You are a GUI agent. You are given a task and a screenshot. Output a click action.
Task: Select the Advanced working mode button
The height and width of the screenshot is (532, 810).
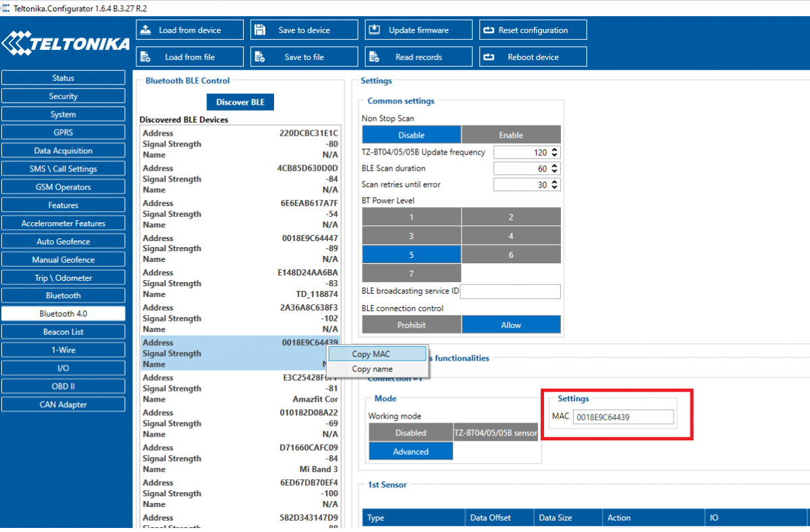point(410,451)
